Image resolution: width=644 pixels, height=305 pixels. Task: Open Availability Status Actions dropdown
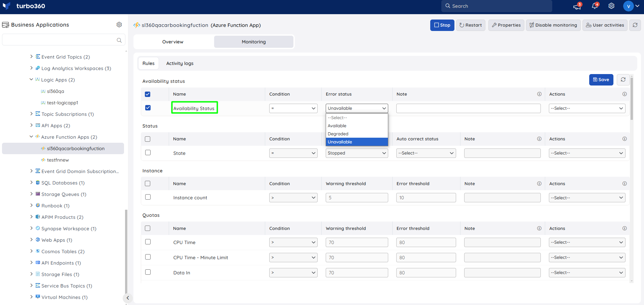[587, 108]
